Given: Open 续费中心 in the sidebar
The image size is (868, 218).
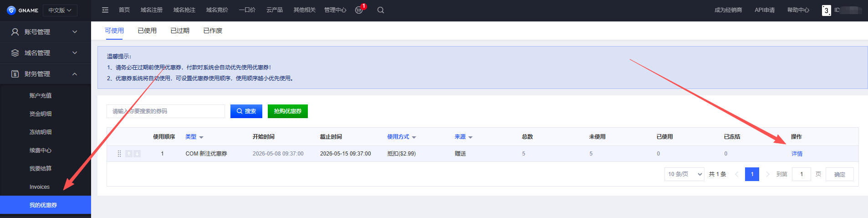Looking at the screenshot, I should click(41, 151).
